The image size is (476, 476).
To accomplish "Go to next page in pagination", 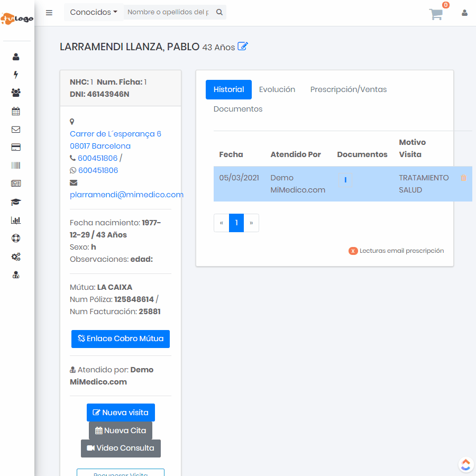I will [251, 223].
